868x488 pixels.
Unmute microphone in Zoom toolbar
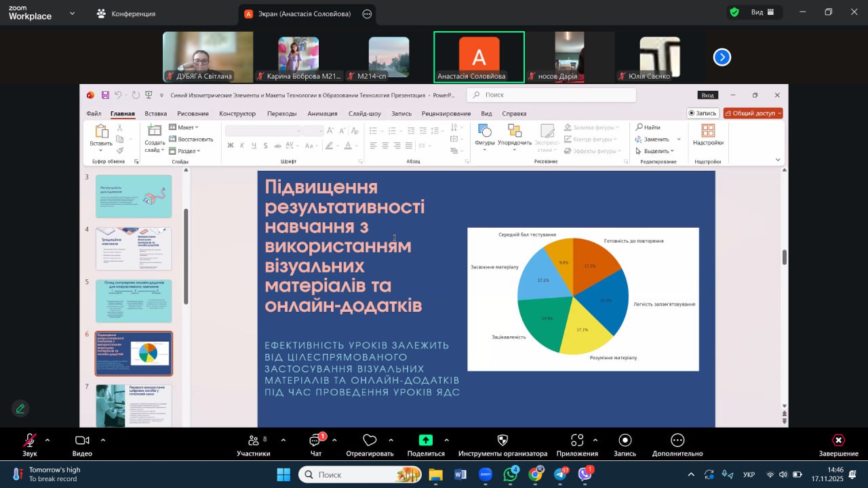coord(29,441)
